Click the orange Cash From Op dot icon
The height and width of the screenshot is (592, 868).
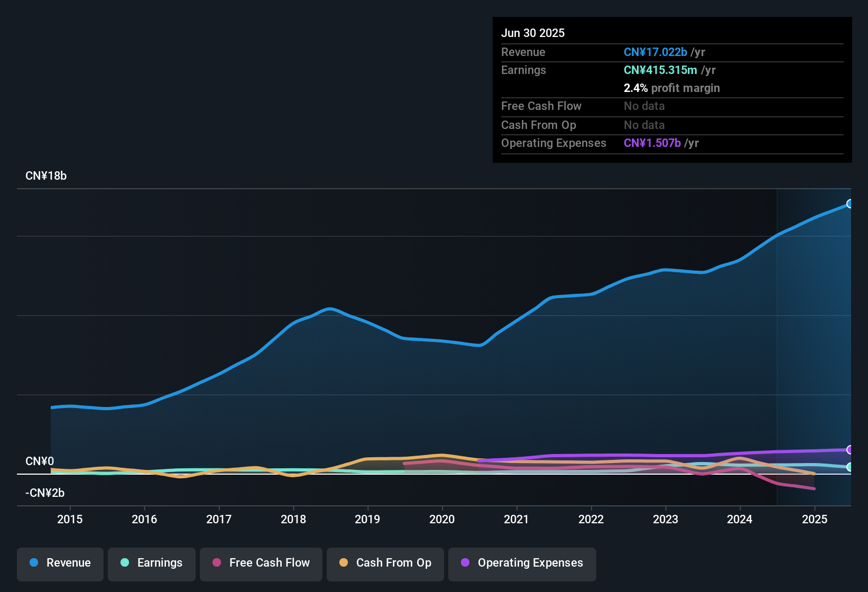[x=343, y=563]
